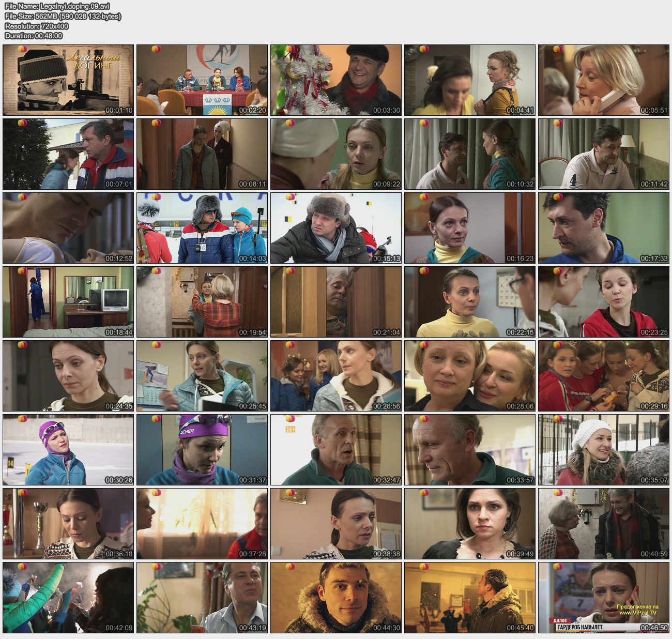Select the frame timestamped 00:31:37

pyautogui.click(x=202, y=450)
